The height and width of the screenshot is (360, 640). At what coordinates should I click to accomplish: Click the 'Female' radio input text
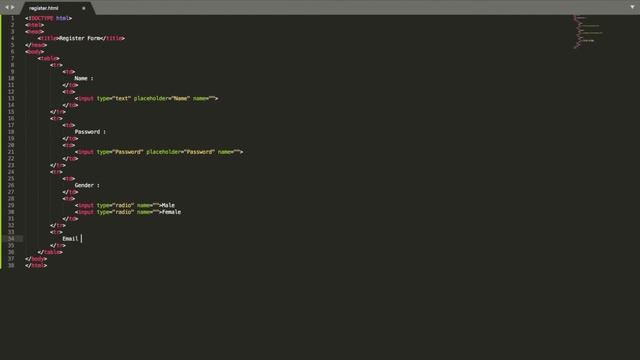click(x=171, y=212)
